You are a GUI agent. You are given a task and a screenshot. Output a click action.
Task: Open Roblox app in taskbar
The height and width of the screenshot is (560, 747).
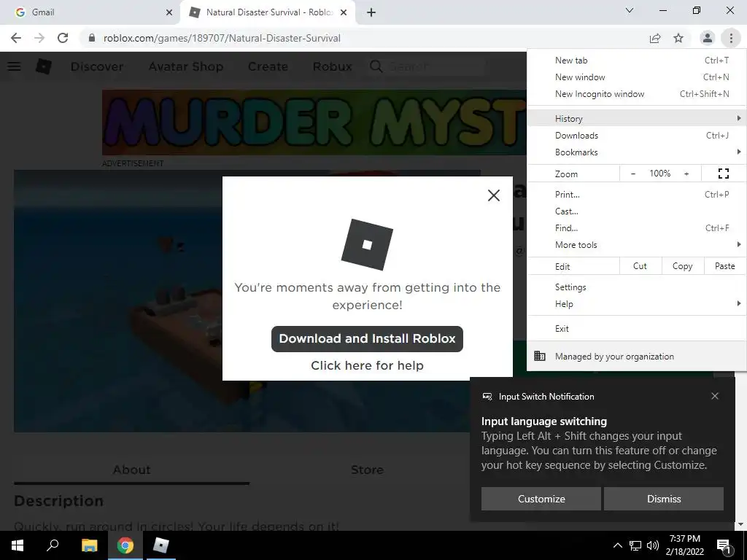click(161, 545)
